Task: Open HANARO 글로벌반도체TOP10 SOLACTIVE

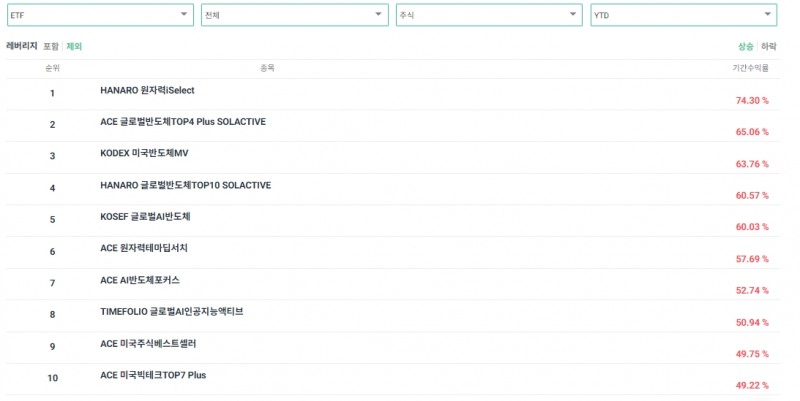Action: (185, 185)
